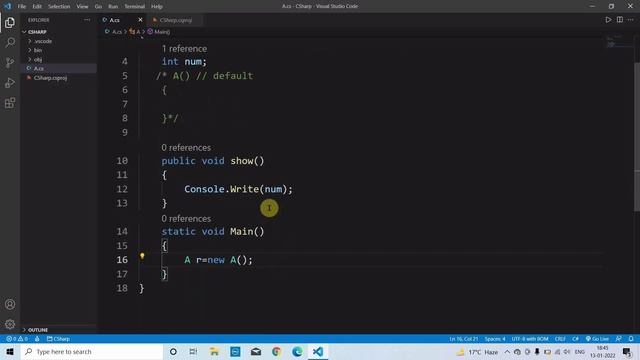This screenshot has height=360, width=640.
Task: Click '0 references' CodeLens above show()
Action: (x=186, y=147)
